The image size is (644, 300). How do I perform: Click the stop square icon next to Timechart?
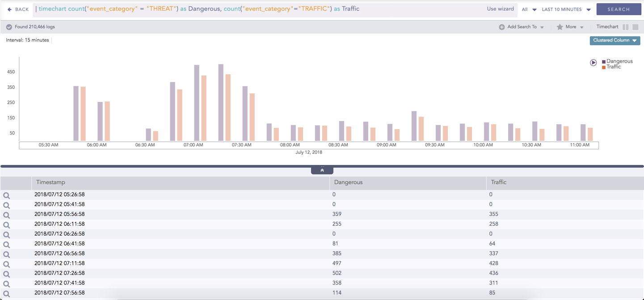(635, 27)
